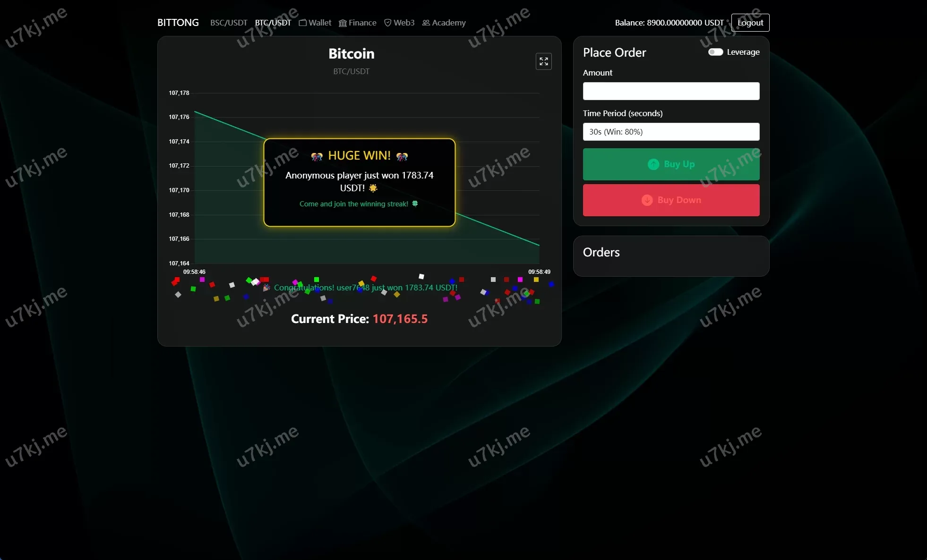This screenshot has height=560, width=927.
Task: Click the Orders panel heading
Action: pos(601,252)
